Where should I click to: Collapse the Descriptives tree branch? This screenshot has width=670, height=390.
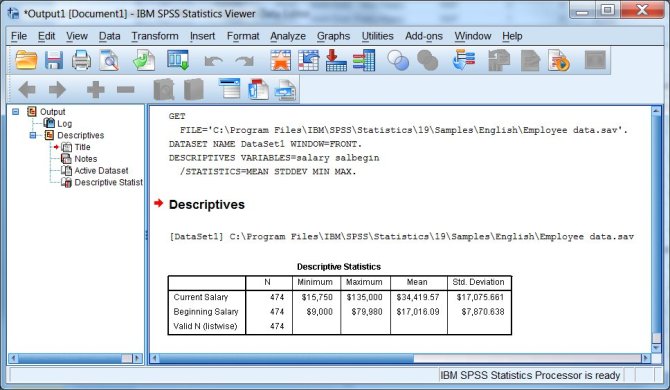pyautogui.click(x=33, y=135)
